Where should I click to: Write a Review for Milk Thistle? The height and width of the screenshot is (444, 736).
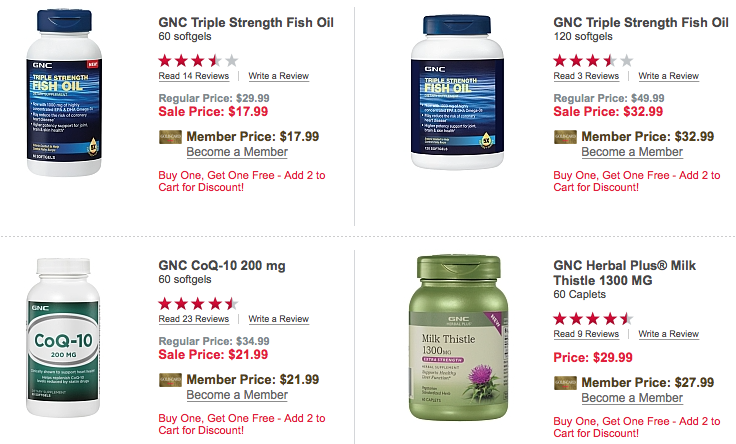[x=669, y=334]
